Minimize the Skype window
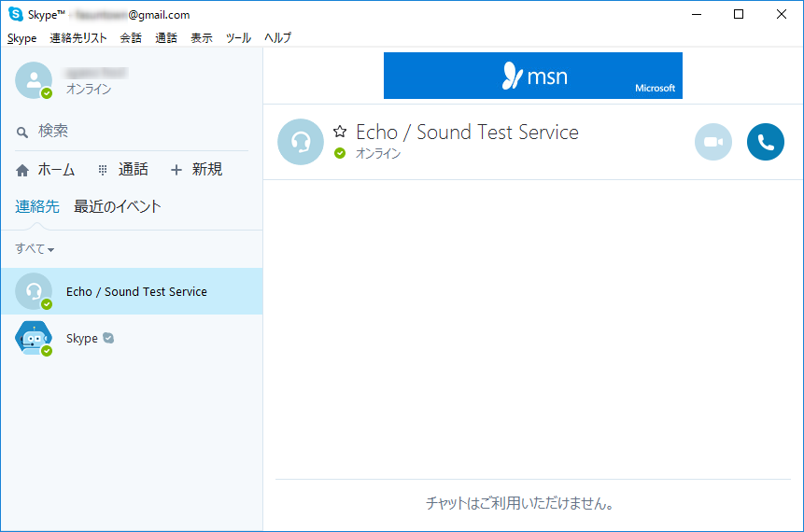 (x=697, y=14)
